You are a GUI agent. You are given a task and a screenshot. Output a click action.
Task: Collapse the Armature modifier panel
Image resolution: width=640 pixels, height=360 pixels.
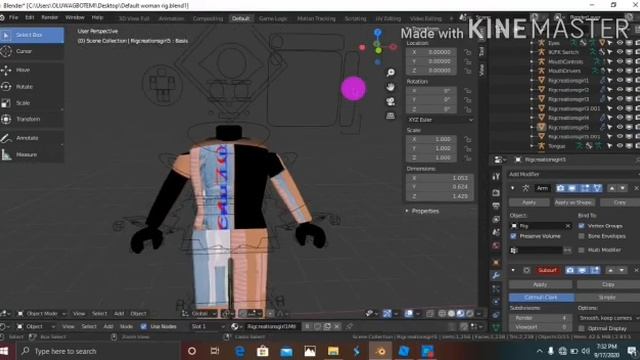(513, 188)
